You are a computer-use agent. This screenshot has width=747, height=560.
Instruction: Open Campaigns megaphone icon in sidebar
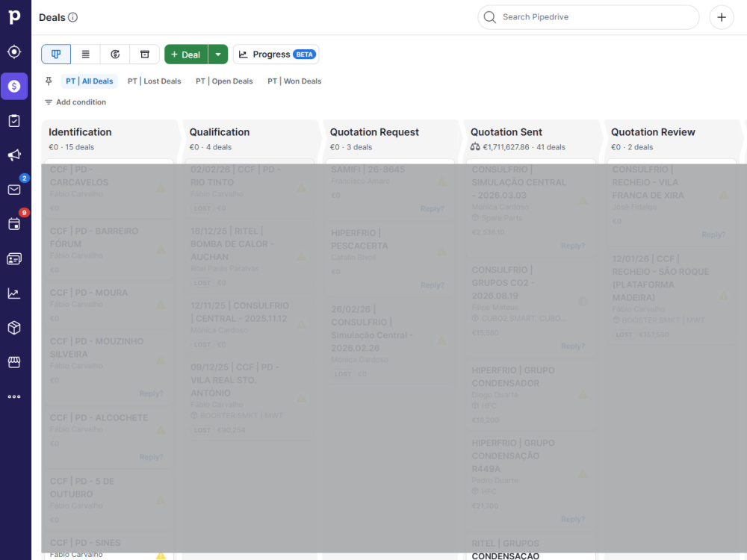pyautogui.click(x=14, y=155)
